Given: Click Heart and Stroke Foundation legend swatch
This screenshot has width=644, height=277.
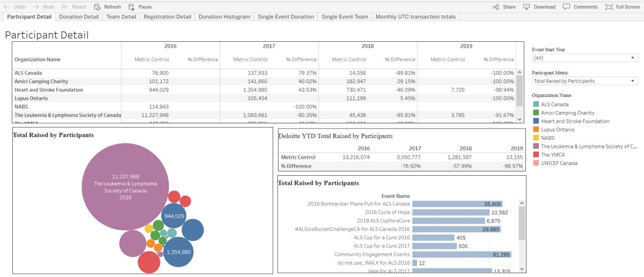Looking at the screenshot, I should (536, 121).
